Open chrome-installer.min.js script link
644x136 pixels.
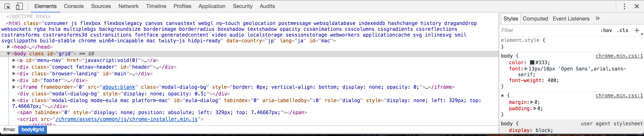pyautogui.click(x=127, y=119)
